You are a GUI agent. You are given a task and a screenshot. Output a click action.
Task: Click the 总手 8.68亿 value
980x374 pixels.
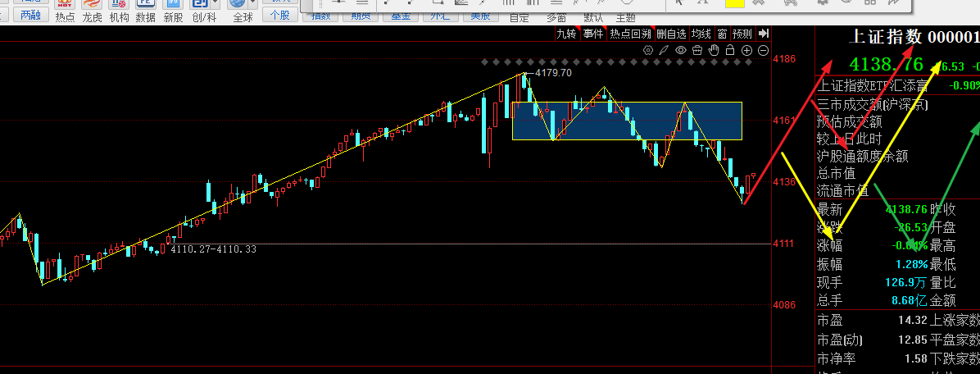(910, 301)
